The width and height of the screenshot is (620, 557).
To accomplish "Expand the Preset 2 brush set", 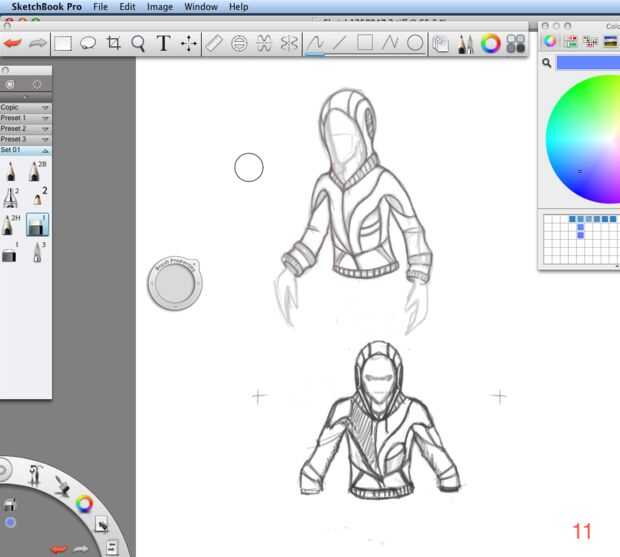I will [x=25, y=129].
